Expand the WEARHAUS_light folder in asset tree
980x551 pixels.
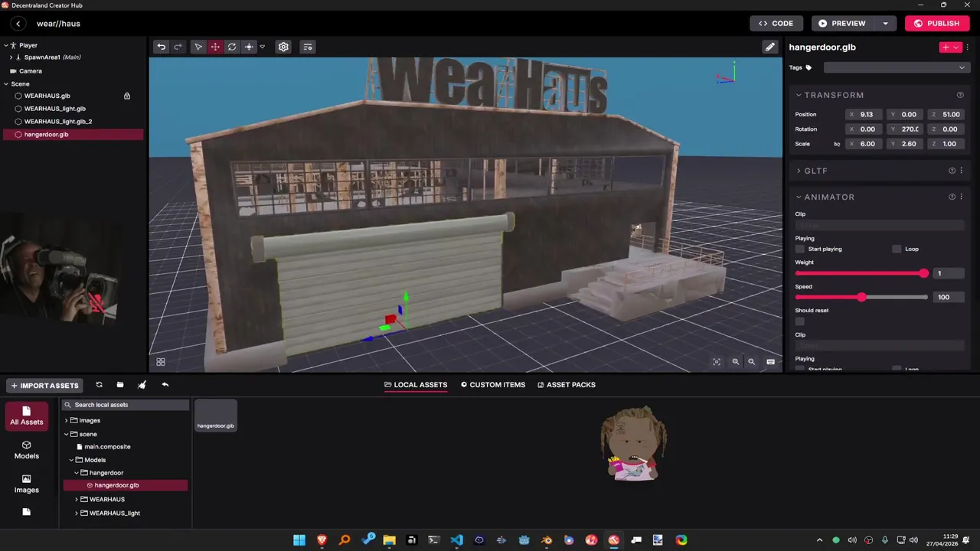[77, 513]
